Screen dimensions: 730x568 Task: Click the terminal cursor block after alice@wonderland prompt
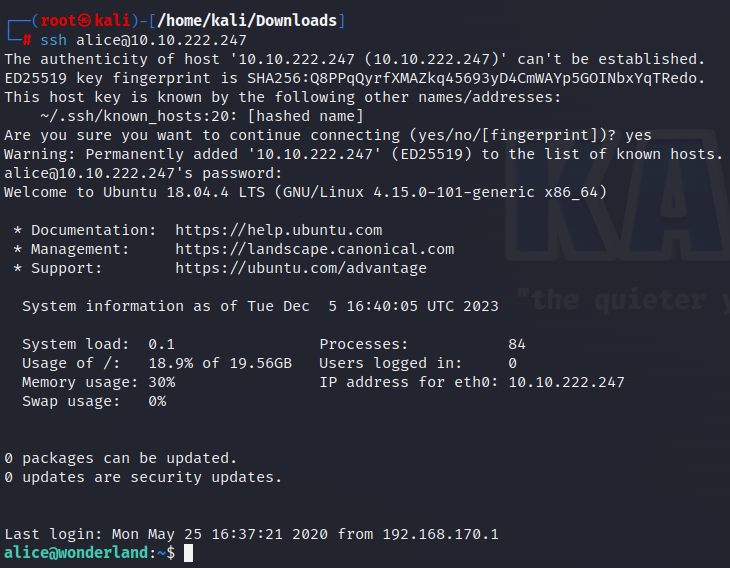(x=188, y=553)
